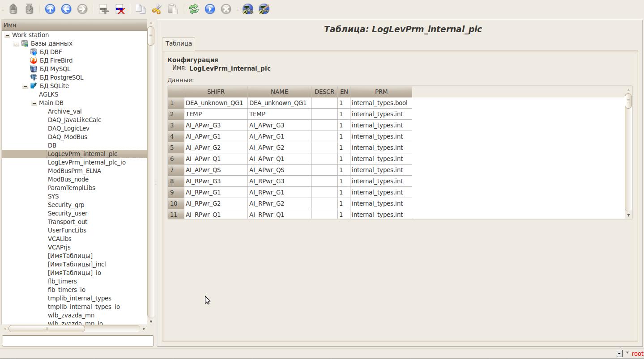Start periodic update with blue play icon
The width and height of the screenshot is (644, 359).
pos(210,9)
